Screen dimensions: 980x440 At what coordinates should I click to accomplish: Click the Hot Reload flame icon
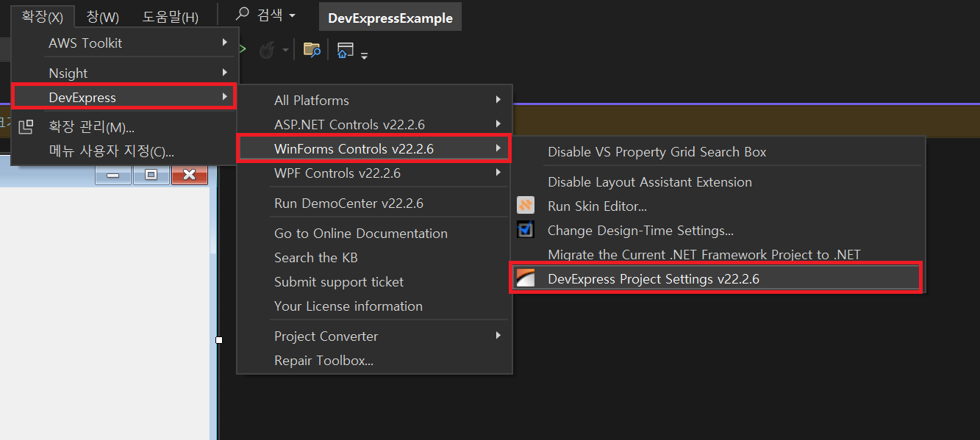(266, 50)
